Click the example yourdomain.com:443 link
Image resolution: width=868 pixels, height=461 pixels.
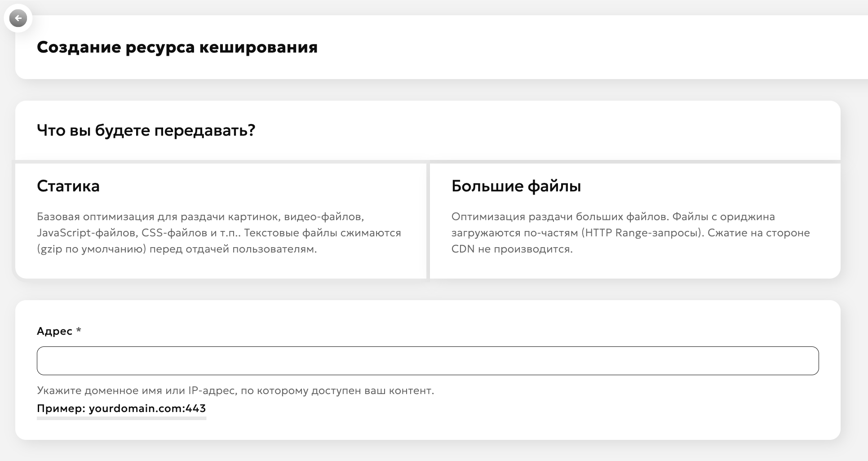pos(147,408)
